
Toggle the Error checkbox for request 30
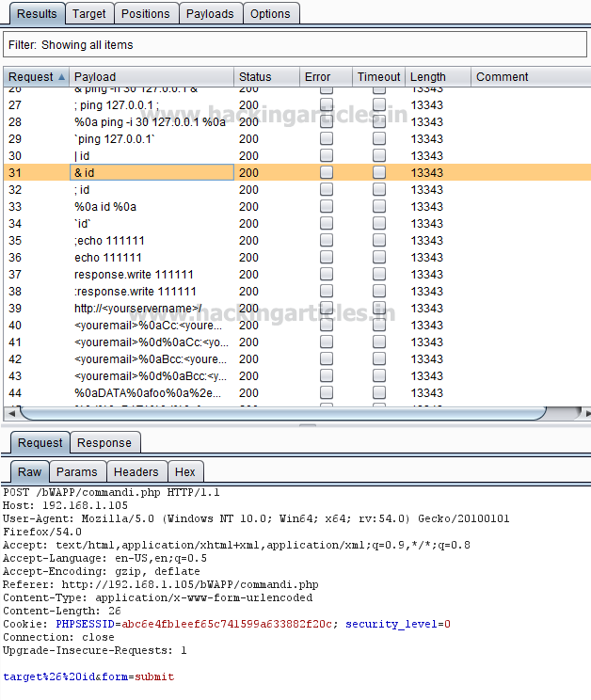pyautogui.click(x=327, y=155)
